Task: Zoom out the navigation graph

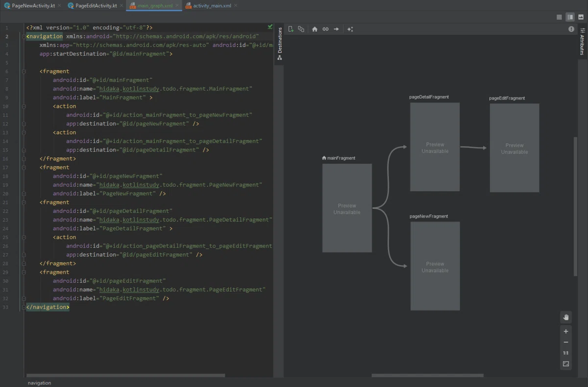Action: click(x=566, y=342)
